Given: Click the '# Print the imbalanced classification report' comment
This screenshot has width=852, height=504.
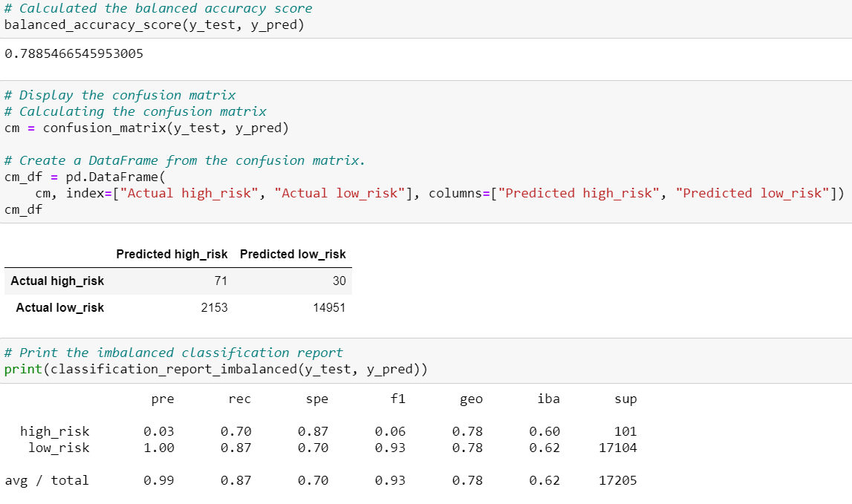Looking at the screenshot, I should 173,353.
